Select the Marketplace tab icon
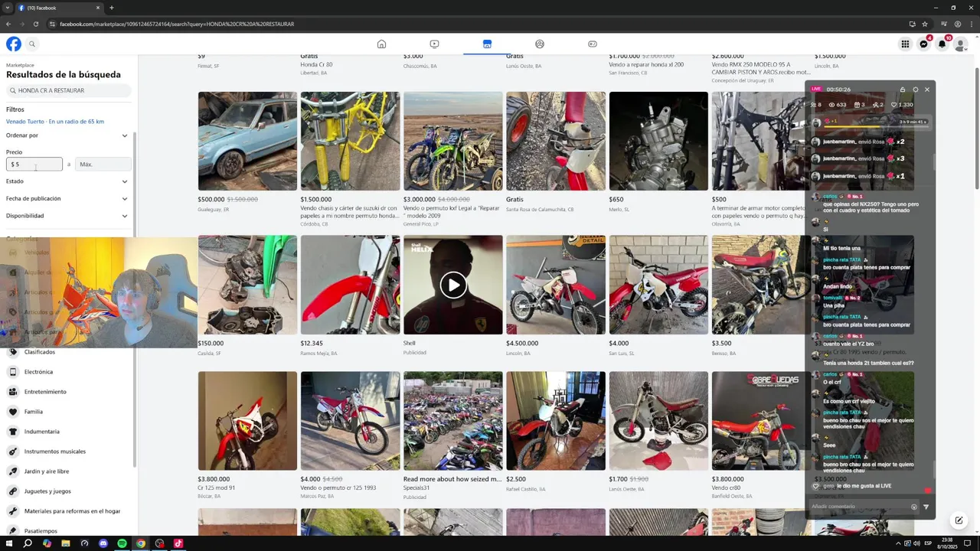Image resolution: width=980 pixels, height=551 pixels. 487,44
